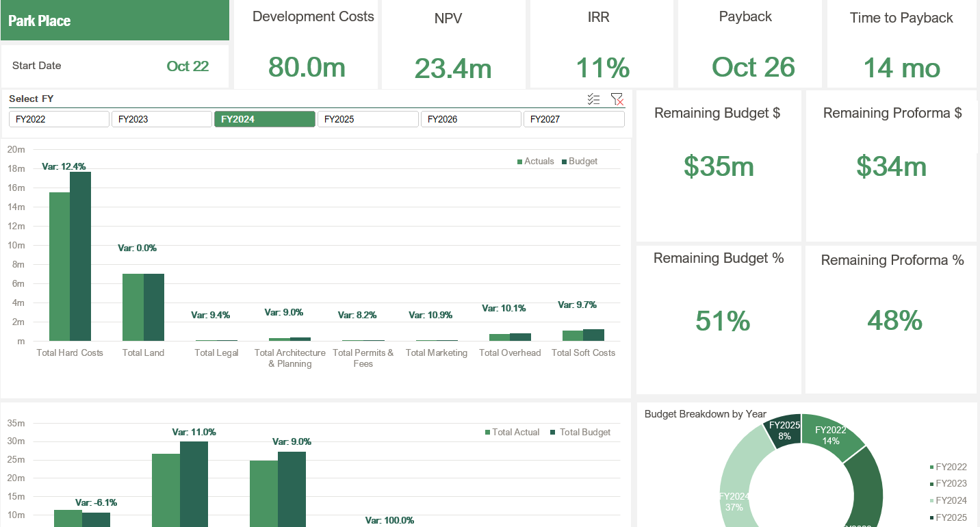
Task: Click the Total Hard Costs actuals bar
Action: pos(58,267)
